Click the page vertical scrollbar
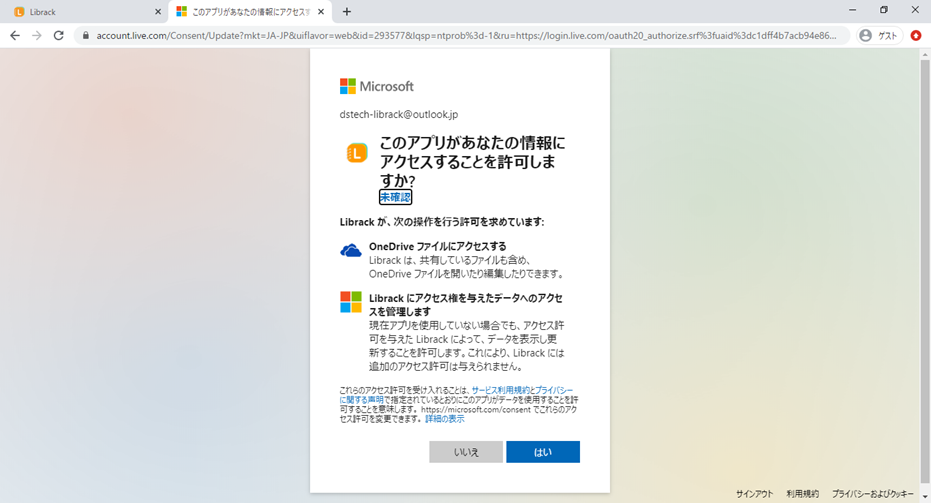Image resolution: width=931 pixels, height=503 pixels. 924,270
